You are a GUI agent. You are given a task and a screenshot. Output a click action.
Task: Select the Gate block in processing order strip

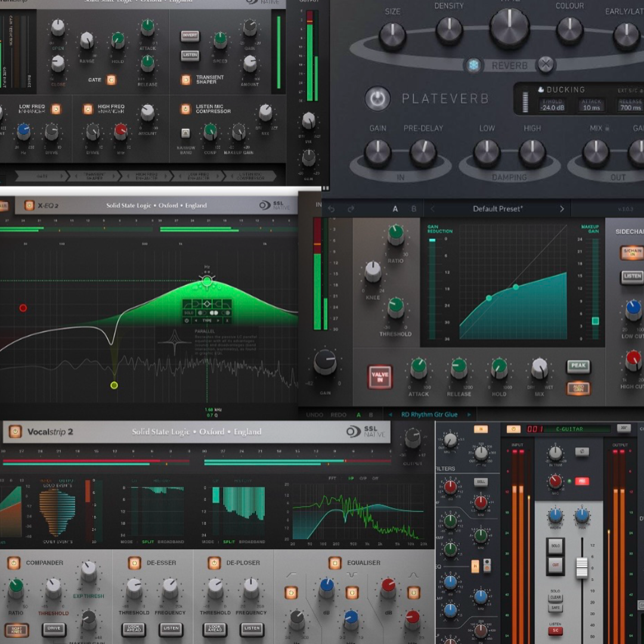42,176
